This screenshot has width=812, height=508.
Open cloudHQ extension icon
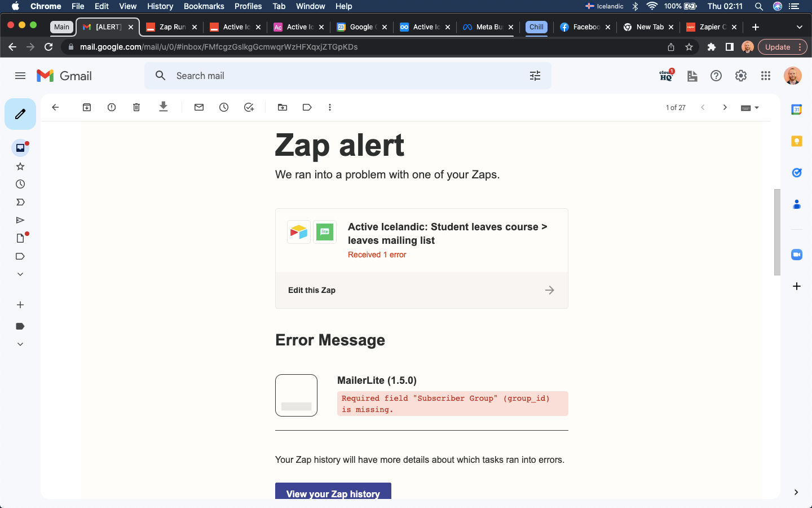coord(667,76)
